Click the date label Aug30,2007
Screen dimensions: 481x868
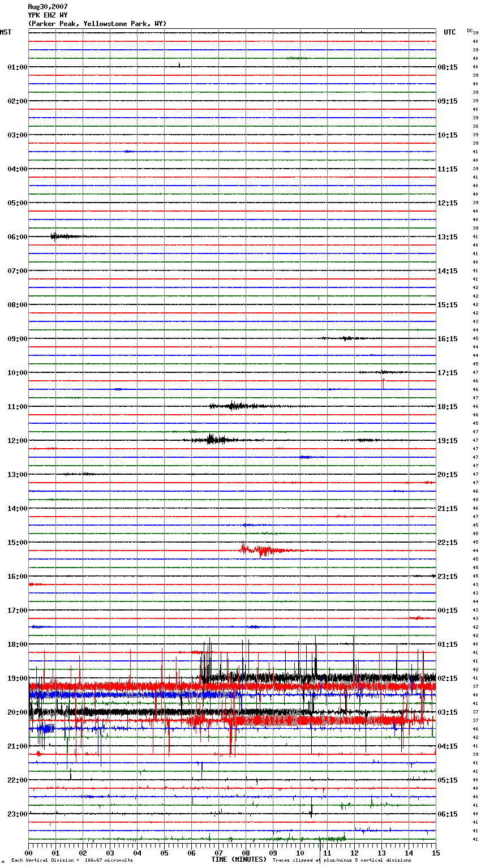point(48,7)
